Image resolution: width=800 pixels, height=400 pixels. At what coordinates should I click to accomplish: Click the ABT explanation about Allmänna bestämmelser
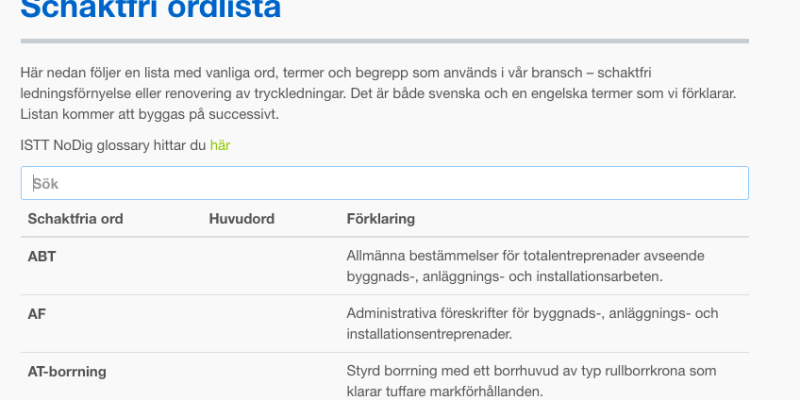526,266
